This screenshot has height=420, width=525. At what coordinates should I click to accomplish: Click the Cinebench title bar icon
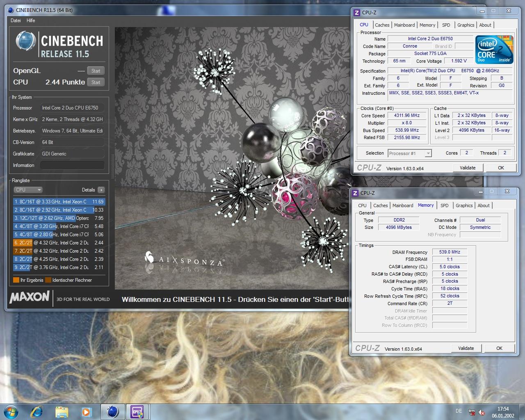point(11,10)
